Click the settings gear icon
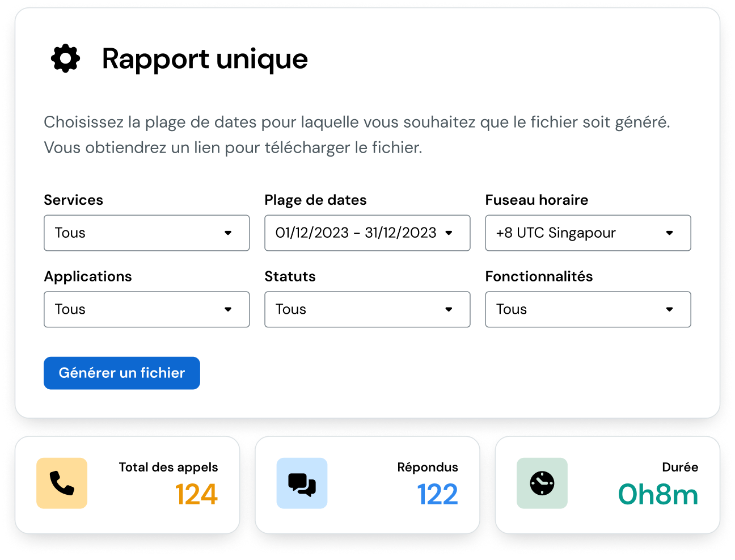Viewport: 735px width, 560px height. coord(65,57)
